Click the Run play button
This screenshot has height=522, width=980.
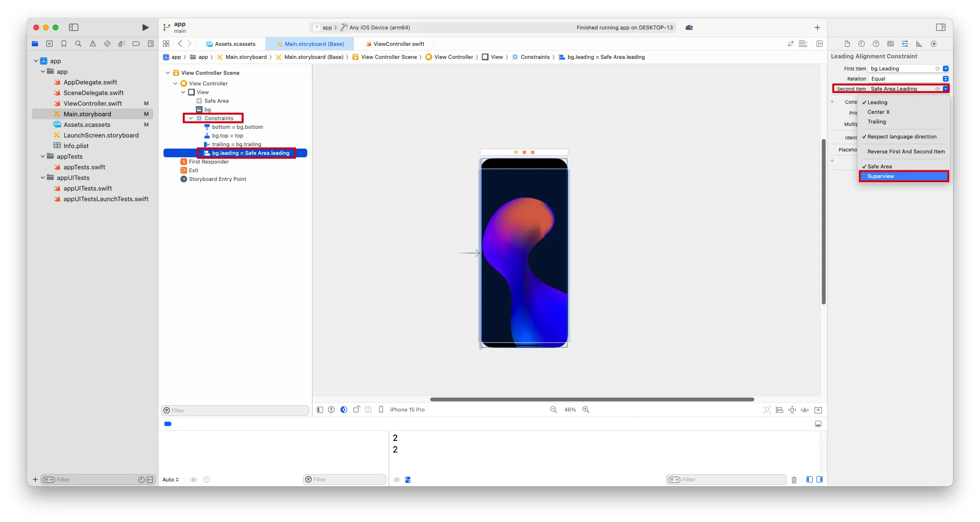145,27
